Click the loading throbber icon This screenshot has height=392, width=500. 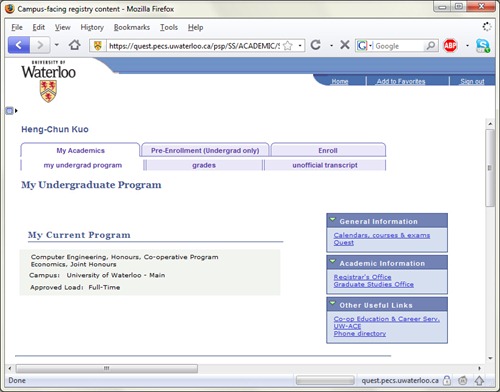[487, 27]
